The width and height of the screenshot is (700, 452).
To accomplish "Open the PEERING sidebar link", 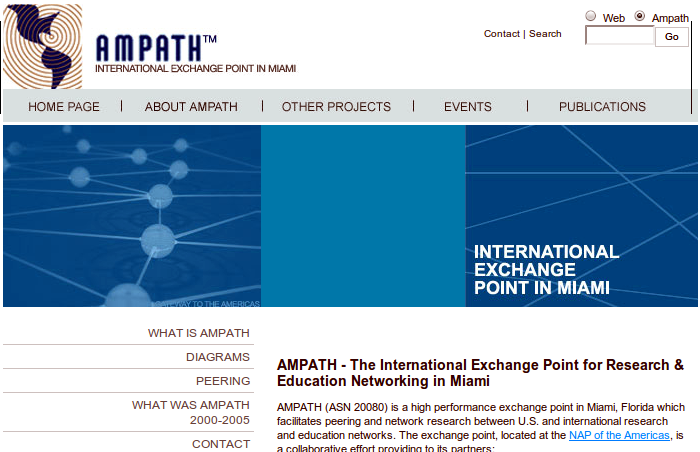I will pyautogui.click(x=223, y=381).
